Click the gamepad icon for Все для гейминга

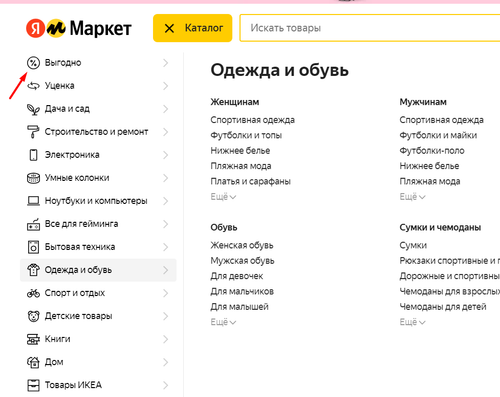pos(33,224)
